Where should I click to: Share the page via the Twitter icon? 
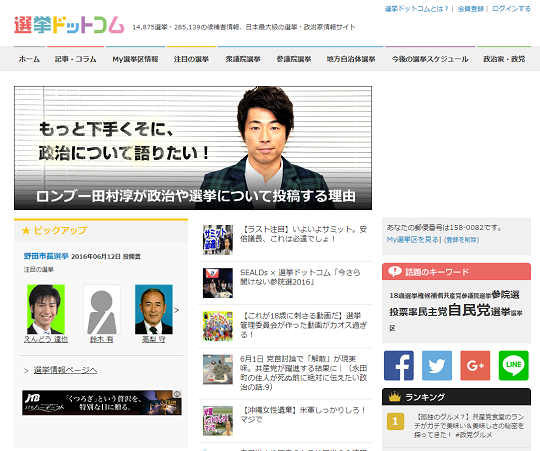(x=437, y=366)
